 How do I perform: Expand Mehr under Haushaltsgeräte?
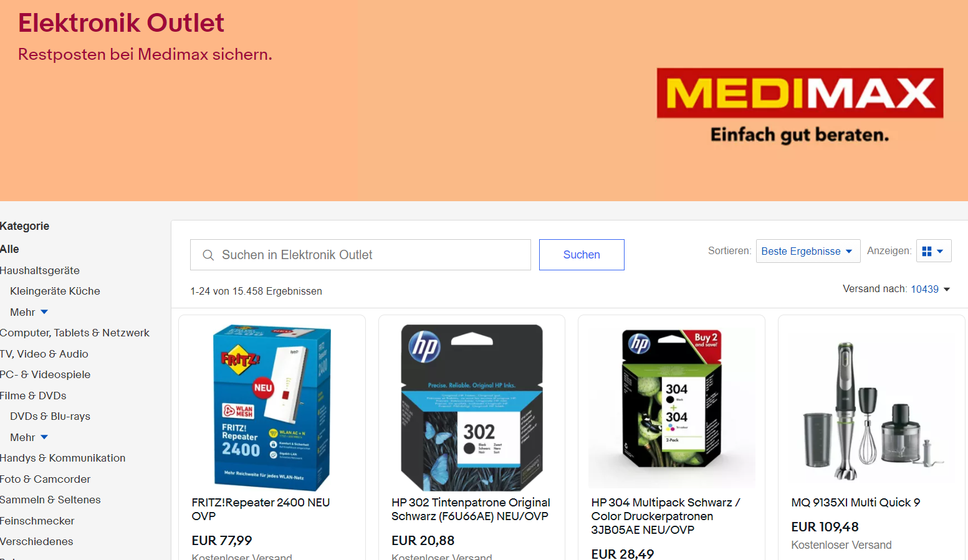tap(29, 312)
